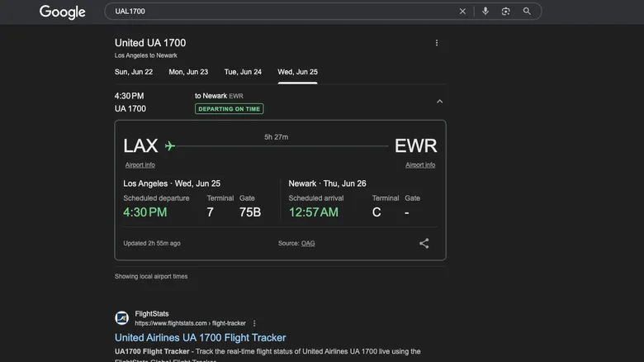Open Google Lens image search

point(505,12)
